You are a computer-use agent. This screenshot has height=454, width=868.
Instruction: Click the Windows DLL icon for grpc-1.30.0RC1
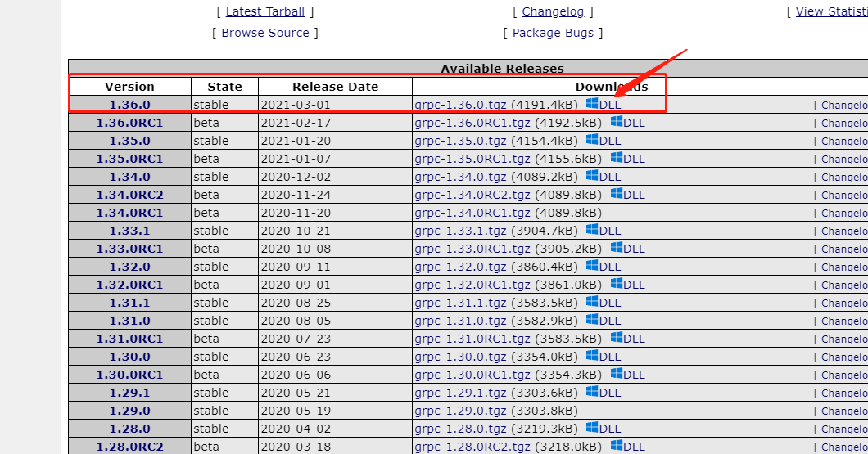click(x=616, y=373)
